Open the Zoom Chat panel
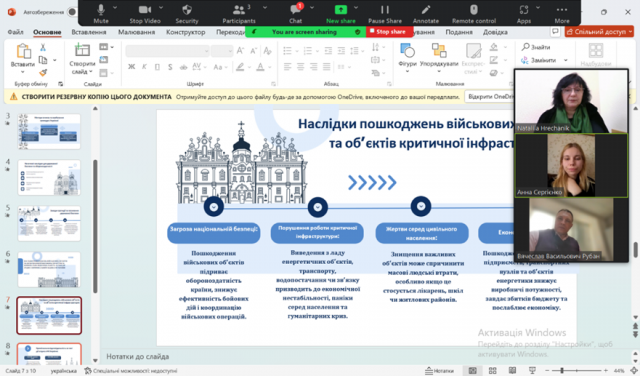The height and width of the screenshot is (376, 640). (x=296, y=13)
